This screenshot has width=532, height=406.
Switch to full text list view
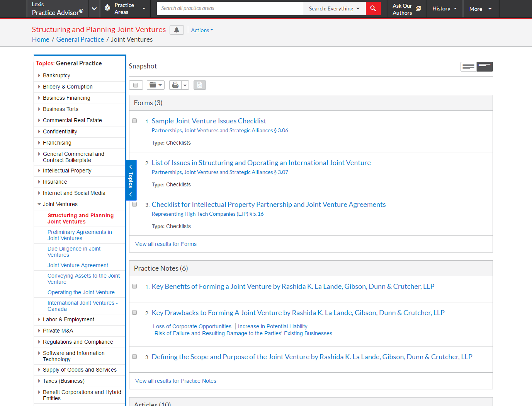coord(468,67)
